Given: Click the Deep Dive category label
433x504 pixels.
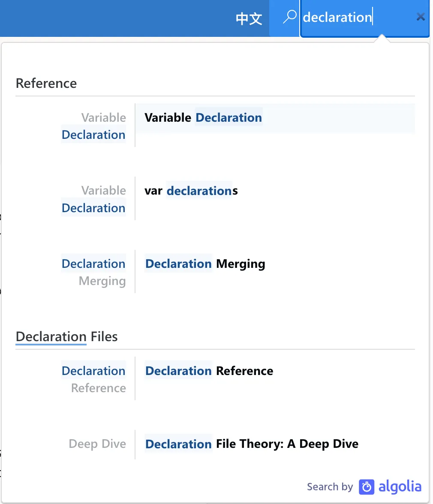Looking at the screenshot, I should click(x=97, y=444).
